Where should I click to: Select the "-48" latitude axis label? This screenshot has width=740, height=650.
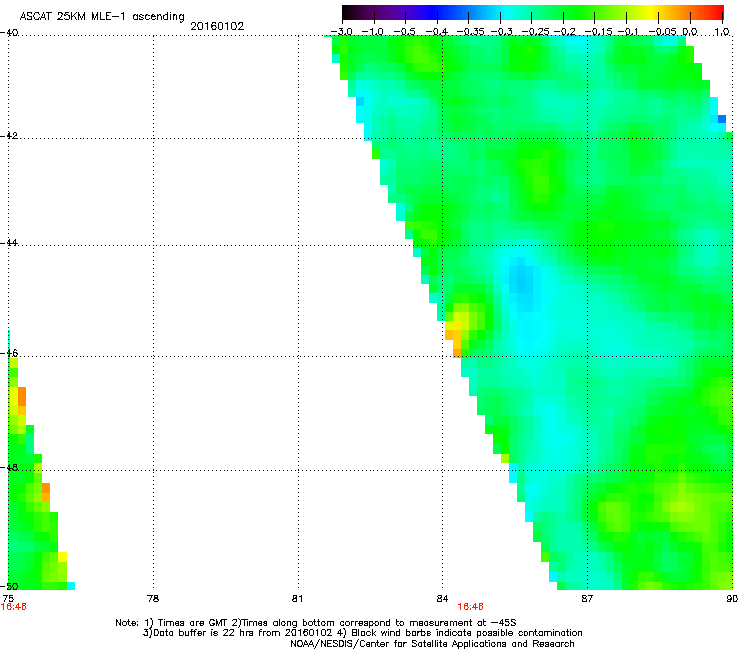(9, 467)
